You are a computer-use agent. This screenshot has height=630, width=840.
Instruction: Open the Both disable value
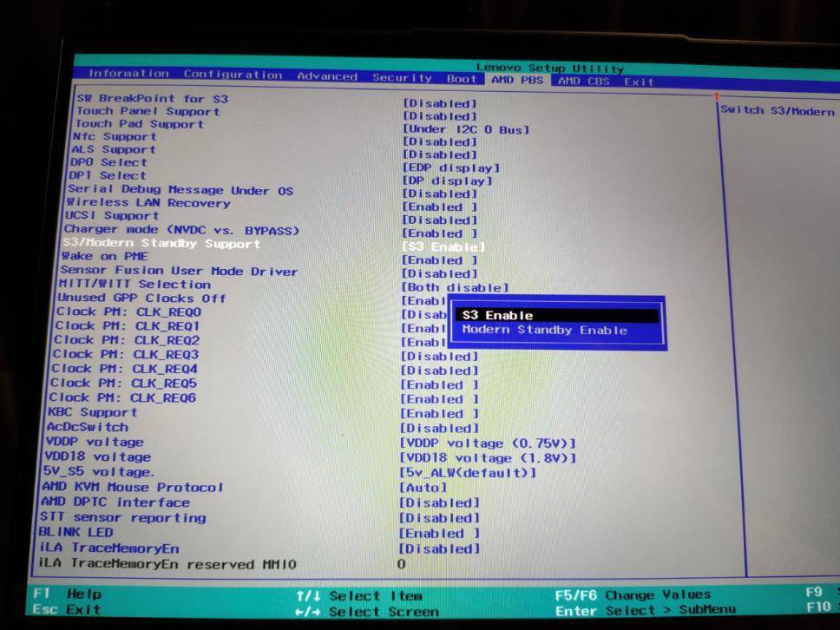(455, 287)
